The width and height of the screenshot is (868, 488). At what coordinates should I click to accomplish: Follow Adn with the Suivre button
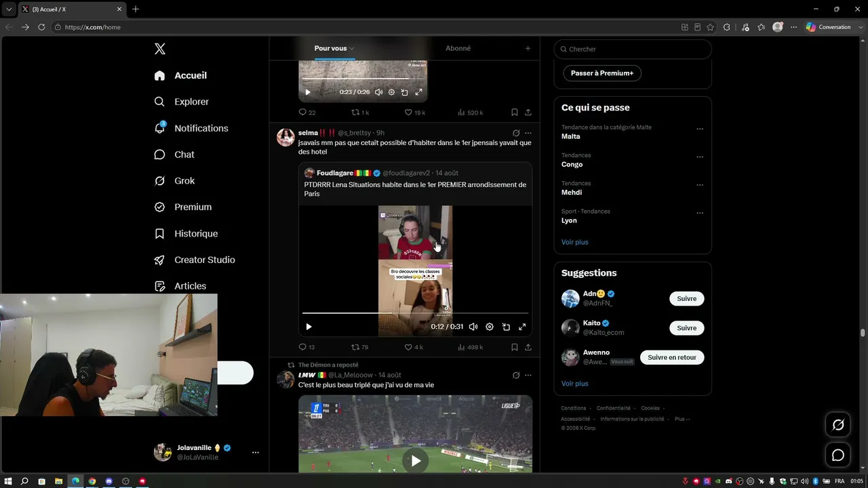click(x=687, y=299)
